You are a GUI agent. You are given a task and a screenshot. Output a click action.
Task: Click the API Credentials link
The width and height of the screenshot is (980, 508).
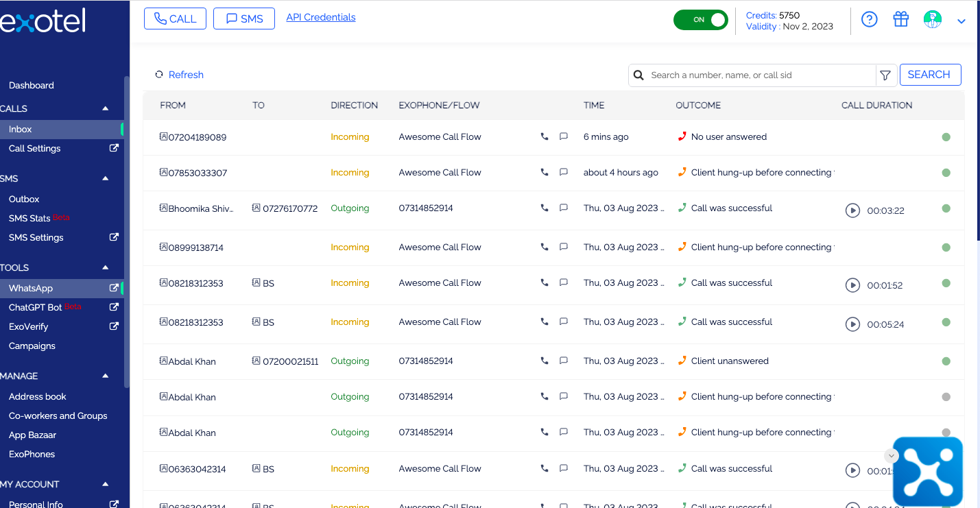[x=321, y=17]
